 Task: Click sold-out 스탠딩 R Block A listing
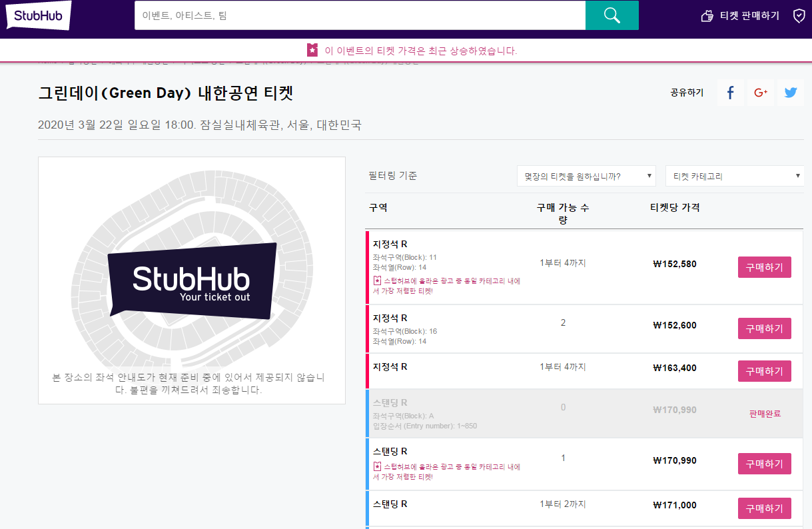pos(584,413)
